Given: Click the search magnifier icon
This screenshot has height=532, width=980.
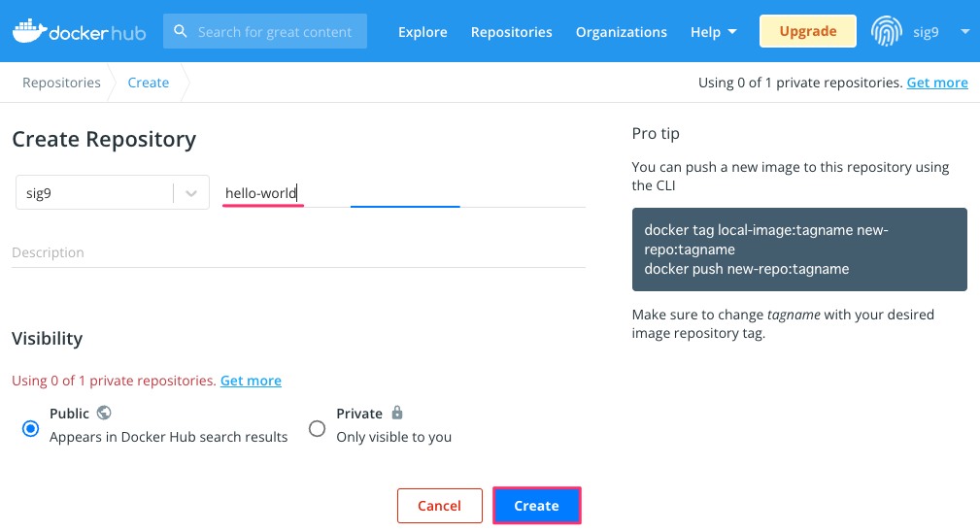Looking at the screenshot, I should (180, 31).
